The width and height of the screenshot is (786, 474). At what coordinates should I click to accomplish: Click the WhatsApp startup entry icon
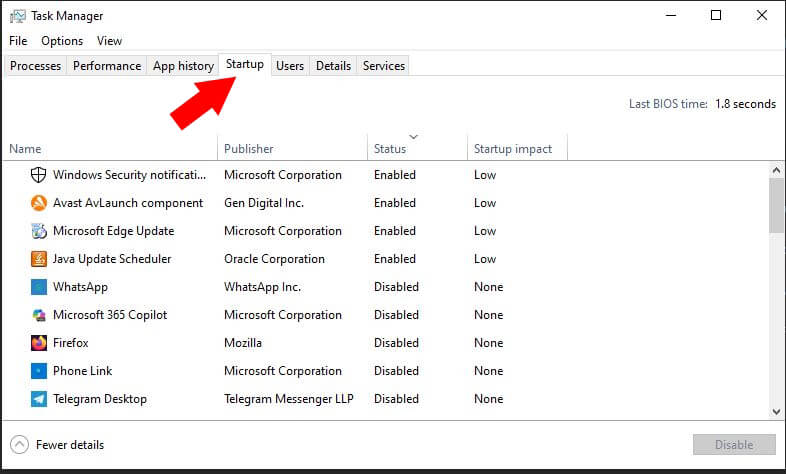click(x=39, y=287)
